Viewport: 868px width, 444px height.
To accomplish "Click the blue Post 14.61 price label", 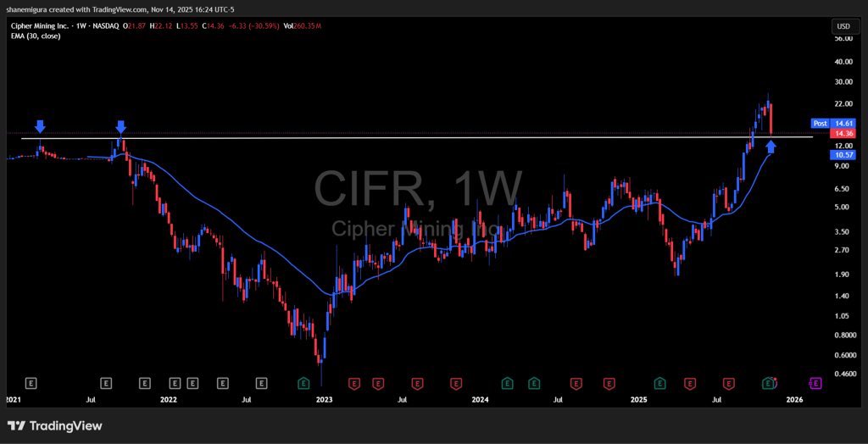I will [834, 123].
